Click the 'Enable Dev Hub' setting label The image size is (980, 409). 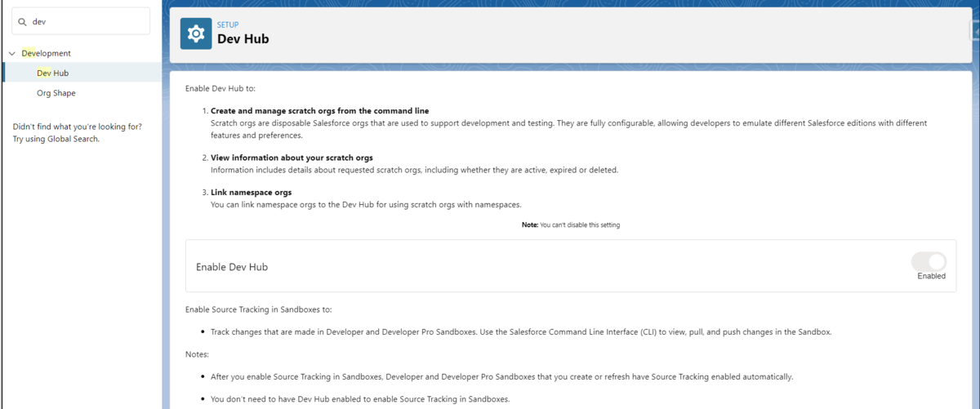[x=232, y=267]
